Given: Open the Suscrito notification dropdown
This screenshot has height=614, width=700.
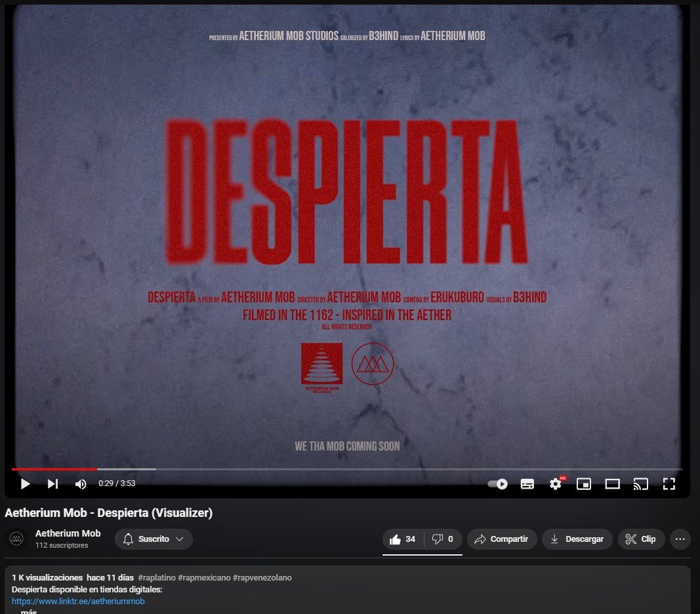Looking at the screenshot, I should [154, 539].
